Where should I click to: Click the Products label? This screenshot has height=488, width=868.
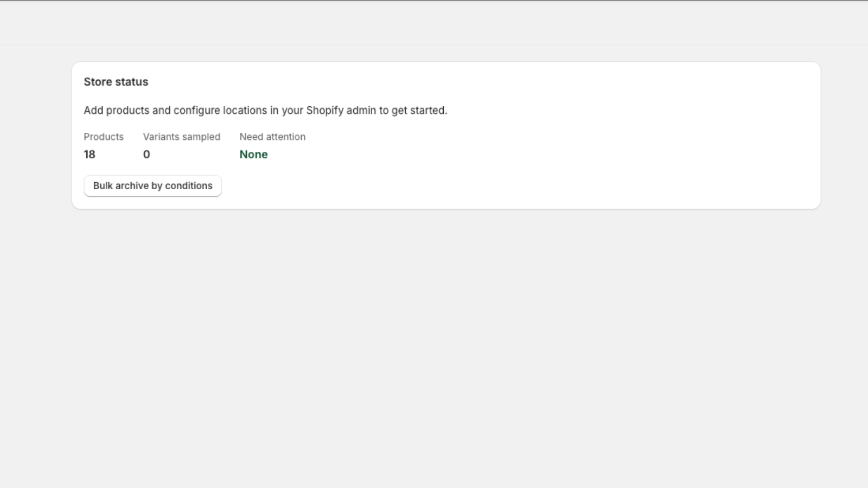point(104,137)
